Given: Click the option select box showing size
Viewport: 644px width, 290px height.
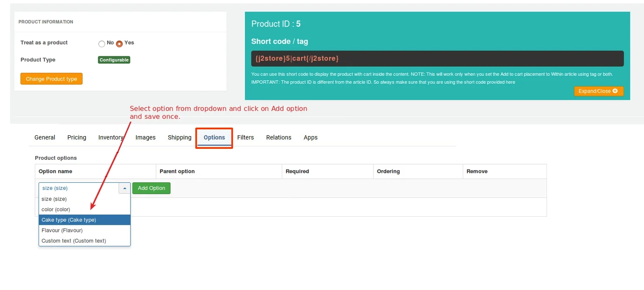Looking at the screenshot, I should pyautogui.click(x=84, y=188).
